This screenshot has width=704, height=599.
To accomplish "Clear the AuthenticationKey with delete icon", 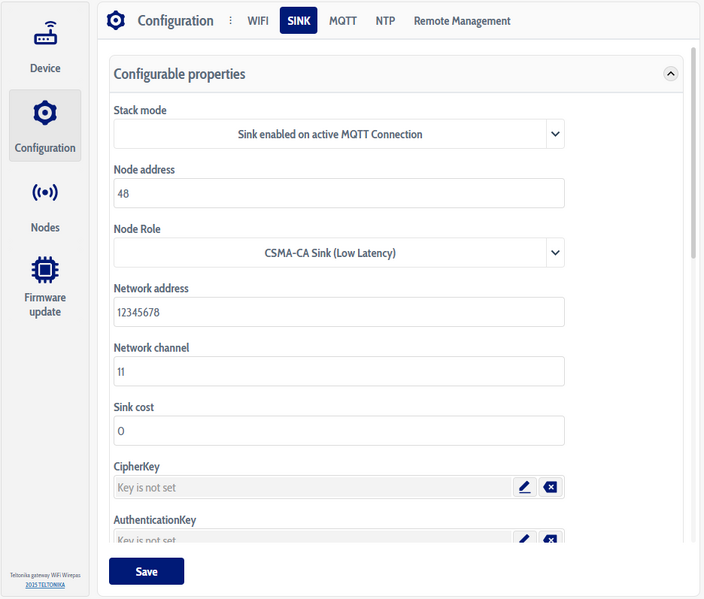I will pos(550,539).
